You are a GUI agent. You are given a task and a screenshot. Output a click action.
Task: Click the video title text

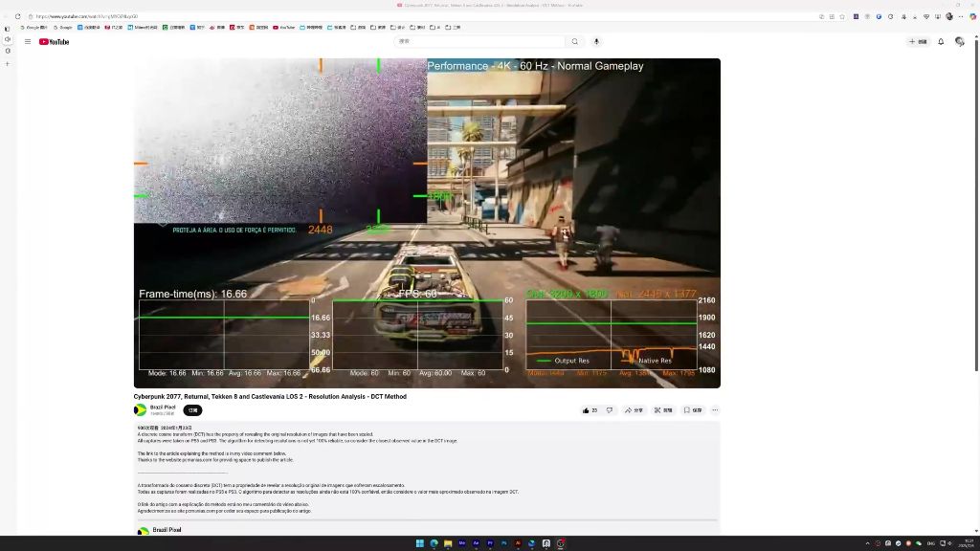tap(270, 397)
